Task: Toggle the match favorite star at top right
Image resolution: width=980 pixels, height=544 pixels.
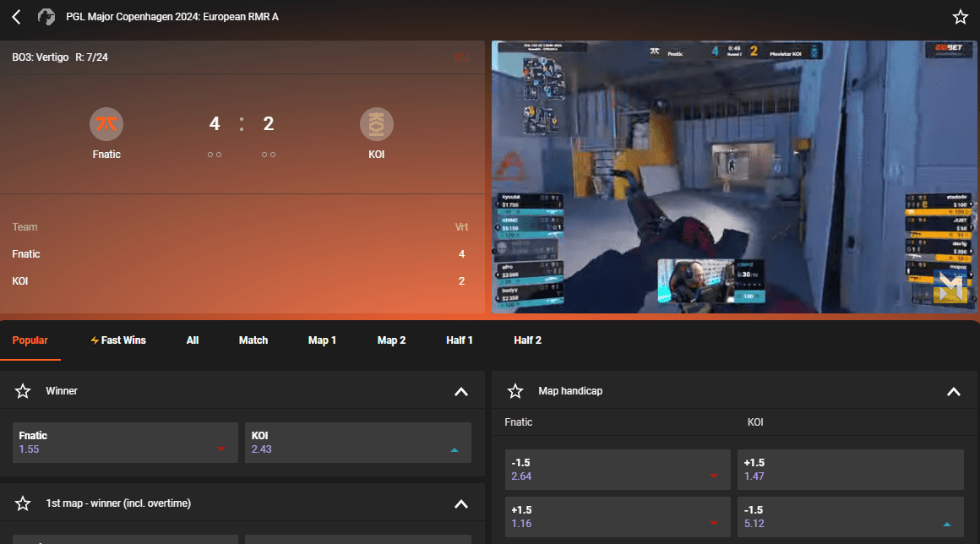Action: (x=960, y=16)
